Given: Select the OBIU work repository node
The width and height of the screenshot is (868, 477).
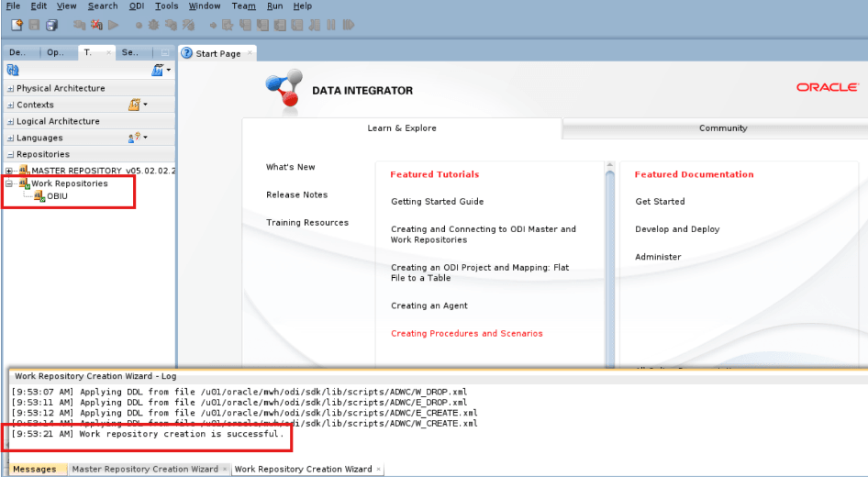Looking at the screenshot, I should [x=57, y=196].
